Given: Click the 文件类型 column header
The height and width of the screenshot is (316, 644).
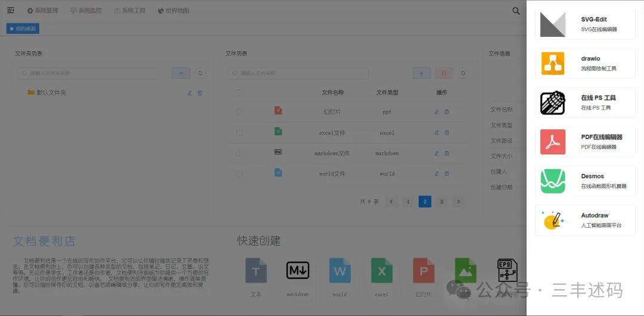Looking at the screenshot, I should click(387, 92).
